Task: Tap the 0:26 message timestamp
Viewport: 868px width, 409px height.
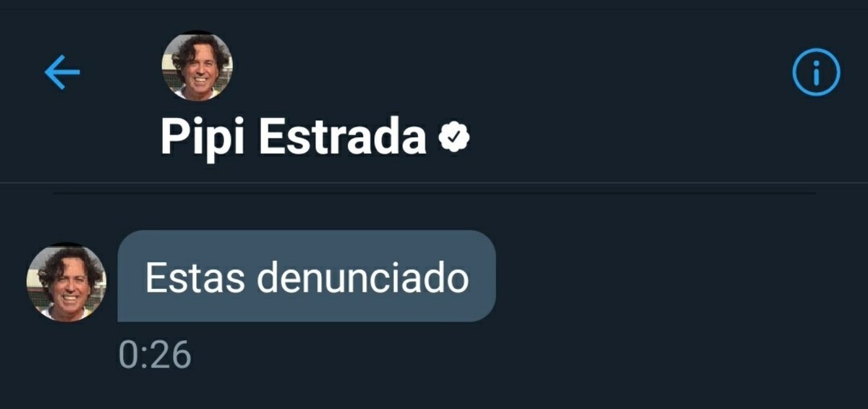Action: [x=155, y=355]
